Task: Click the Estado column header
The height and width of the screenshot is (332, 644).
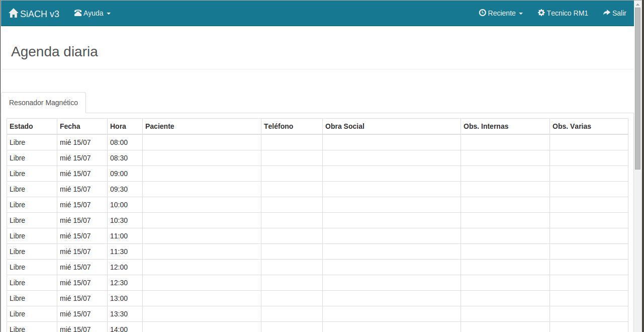Action: point(32,126)
